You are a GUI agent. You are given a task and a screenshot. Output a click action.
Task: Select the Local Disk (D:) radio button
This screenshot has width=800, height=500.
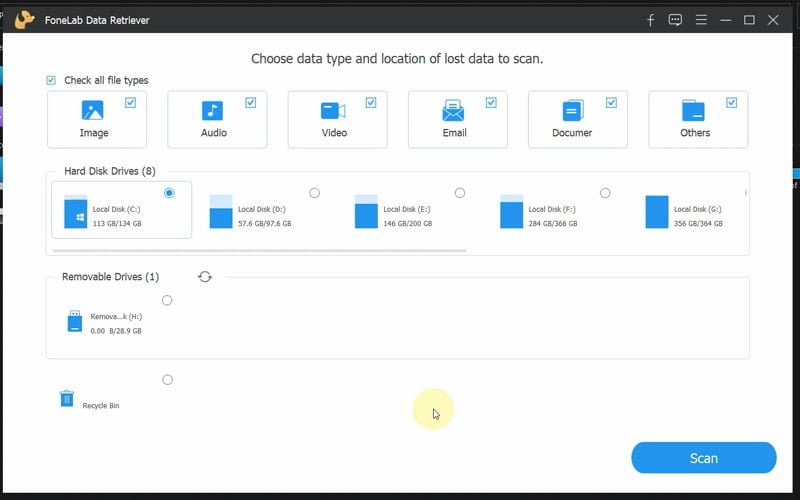(315, 193)
